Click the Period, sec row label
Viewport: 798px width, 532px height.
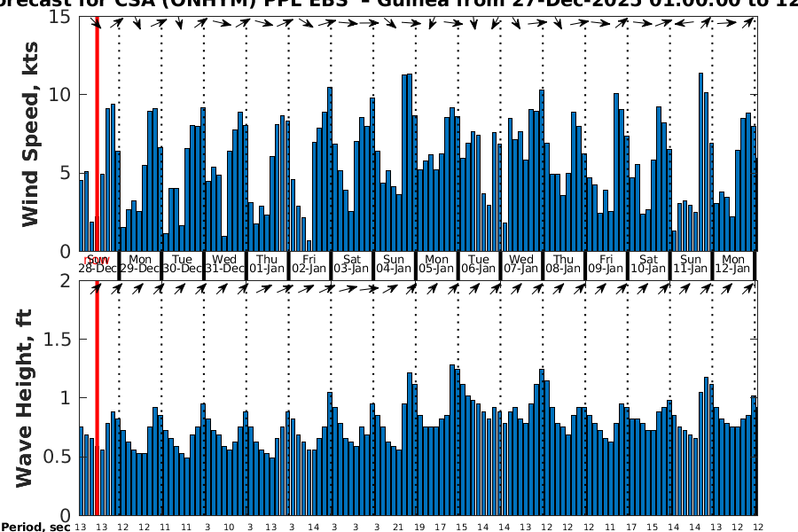[x=35, y=527]
